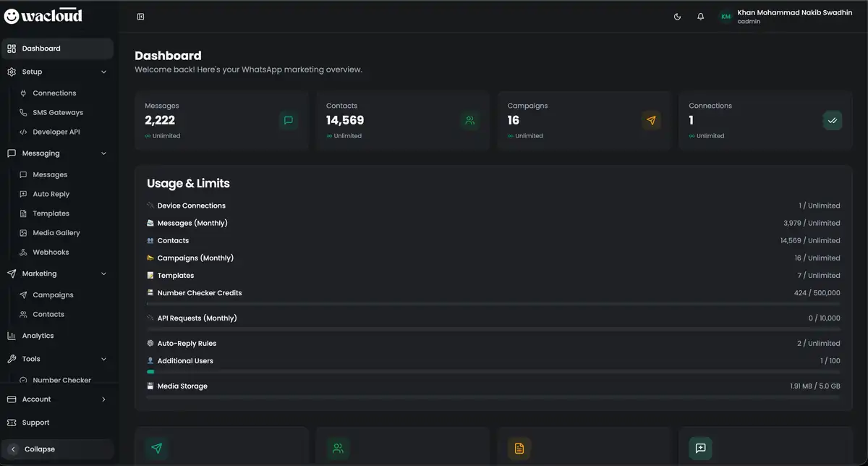868x466 pixels.
Task: Open the Number Checker tool
Action: [x=61, y=379]
